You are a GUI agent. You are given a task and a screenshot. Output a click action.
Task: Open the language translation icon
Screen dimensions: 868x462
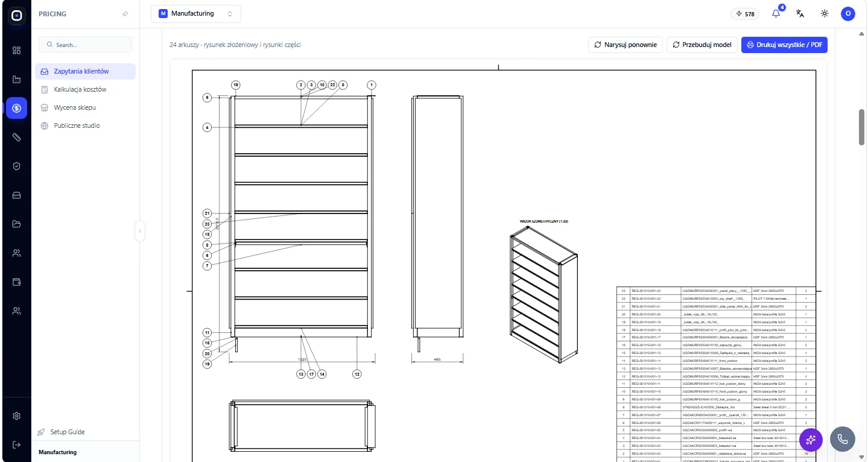click(x=800, y=13)
